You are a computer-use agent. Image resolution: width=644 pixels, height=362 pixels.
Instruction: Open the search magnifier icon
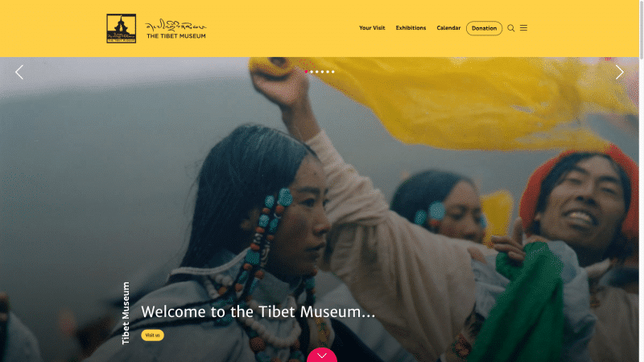point(511,28)
